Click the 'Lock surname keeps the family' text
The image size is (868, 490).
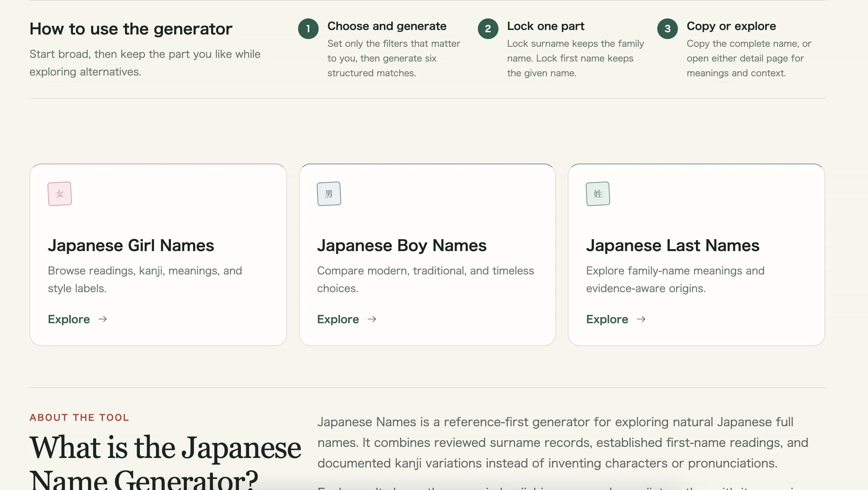[x=575, y=58]
